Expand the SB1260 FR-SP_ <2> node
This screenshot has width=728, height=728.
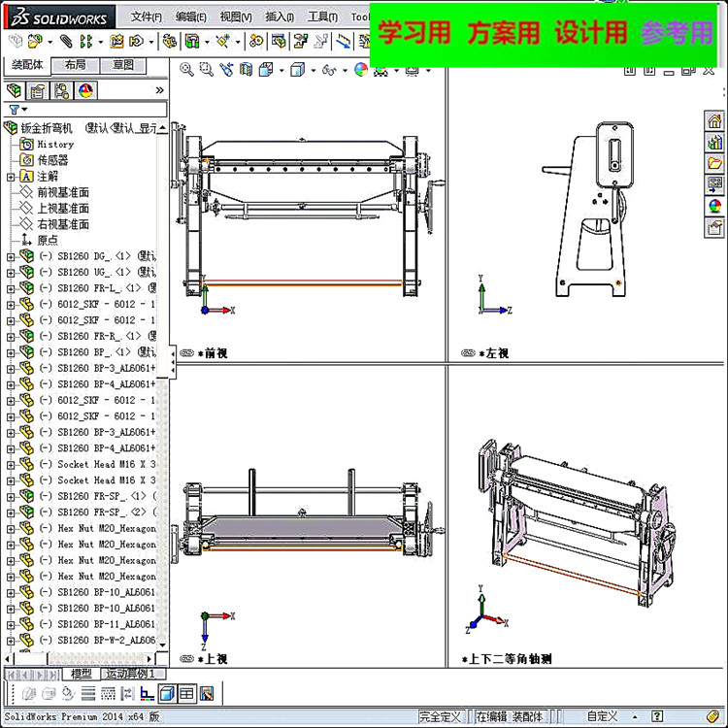pyautogui.click(x=11, y=513)
